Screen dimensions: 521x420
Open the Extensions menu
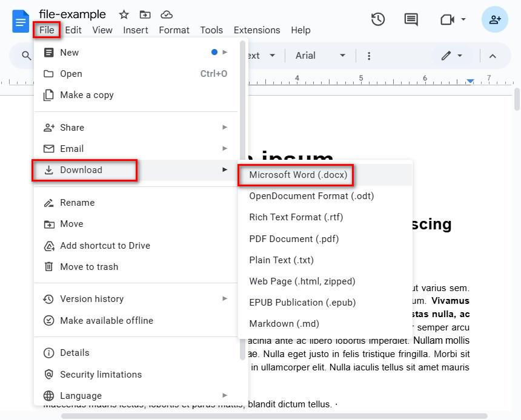pyautogui.click(x=256, y=30)
